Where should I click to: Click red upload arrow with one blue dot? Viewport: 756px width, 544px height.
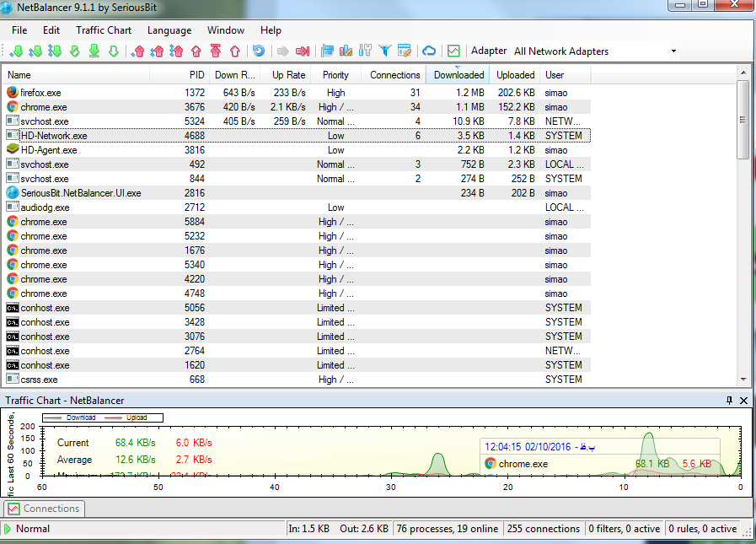(x=138, y=51)
